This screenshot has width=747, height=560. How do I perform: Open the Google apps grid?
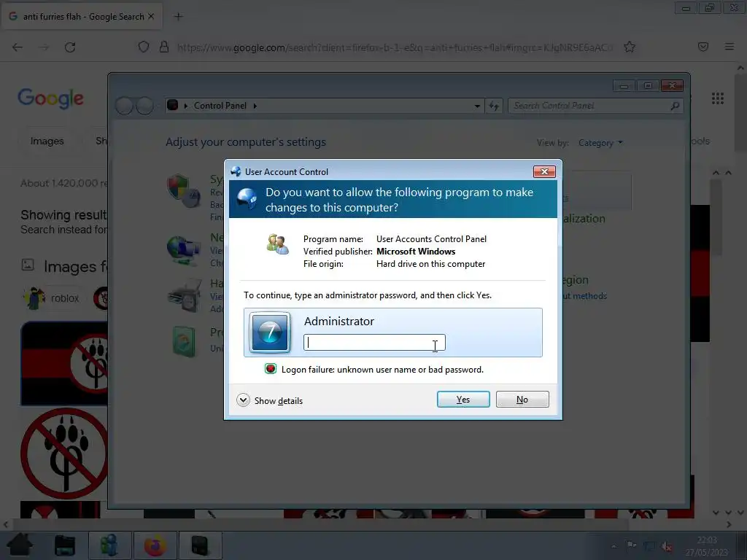[718, 98]
